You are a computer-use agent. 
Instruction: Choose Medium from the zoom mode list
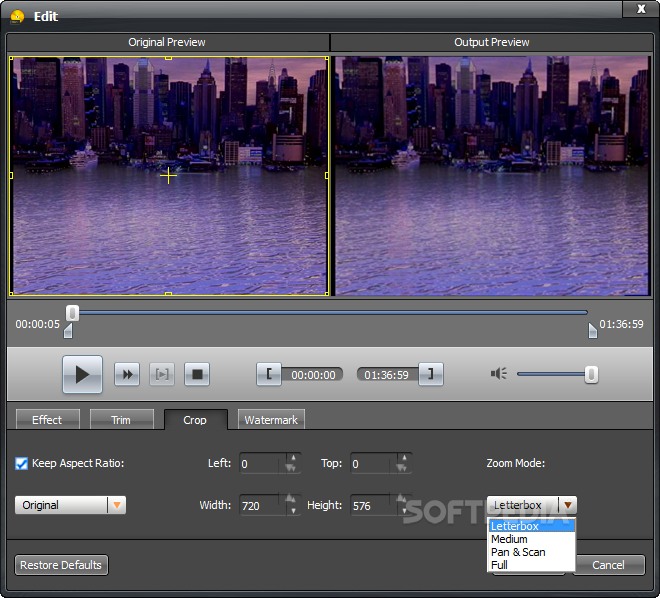[x=509, y=539]
